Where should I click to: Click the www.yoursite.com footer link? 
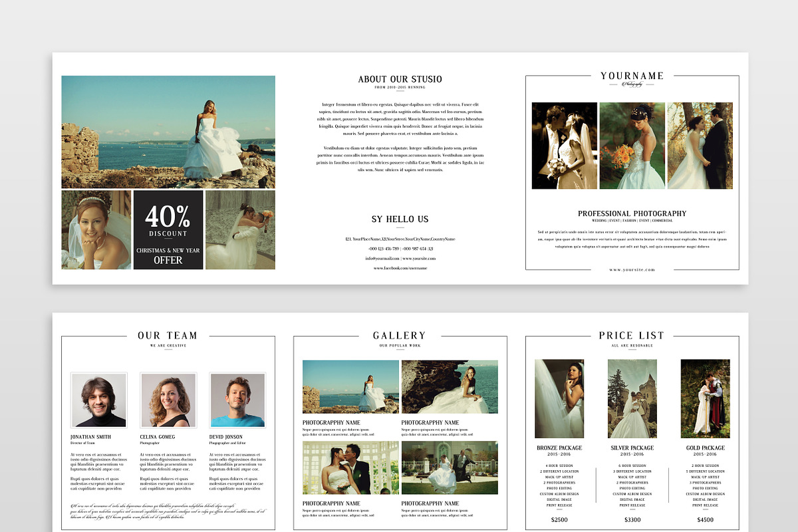click(x=632, y=270)
